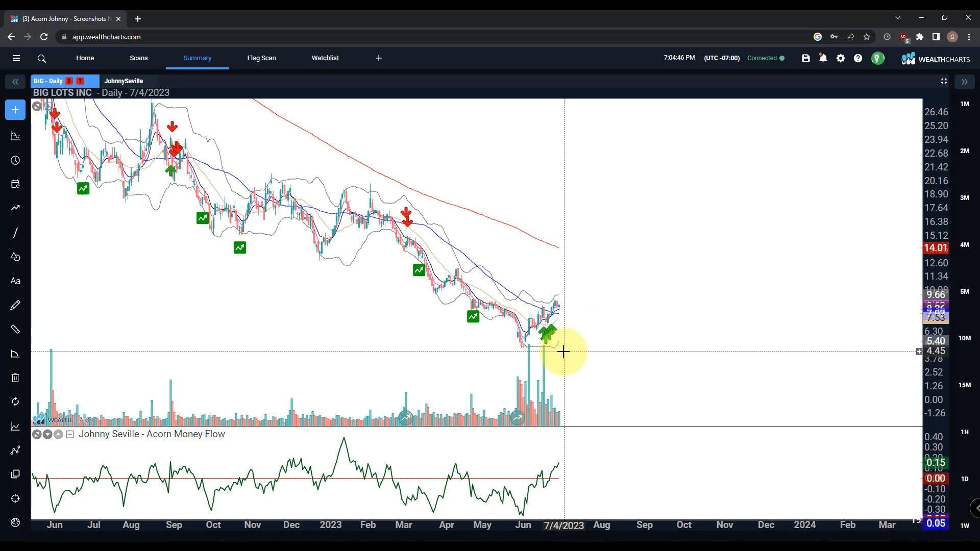980x551 pixels.
Task: Set timeframe to 1H
Action: coord(965,432)
